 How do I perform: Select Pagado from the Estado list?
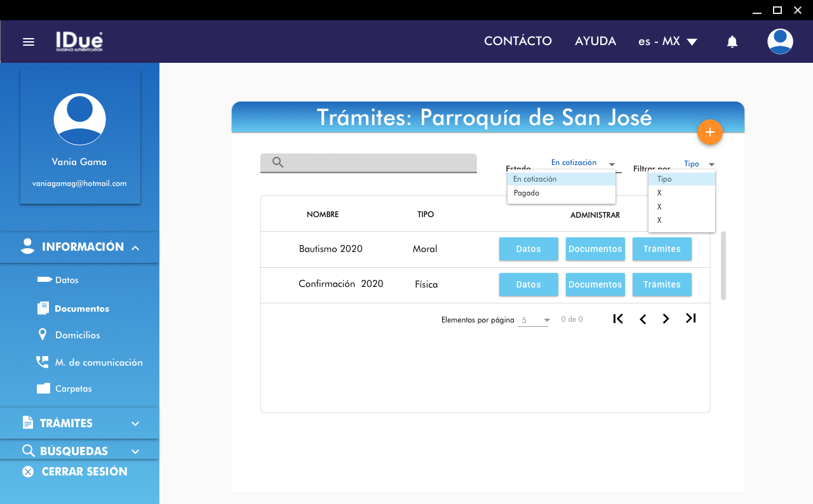click(527, 193)
